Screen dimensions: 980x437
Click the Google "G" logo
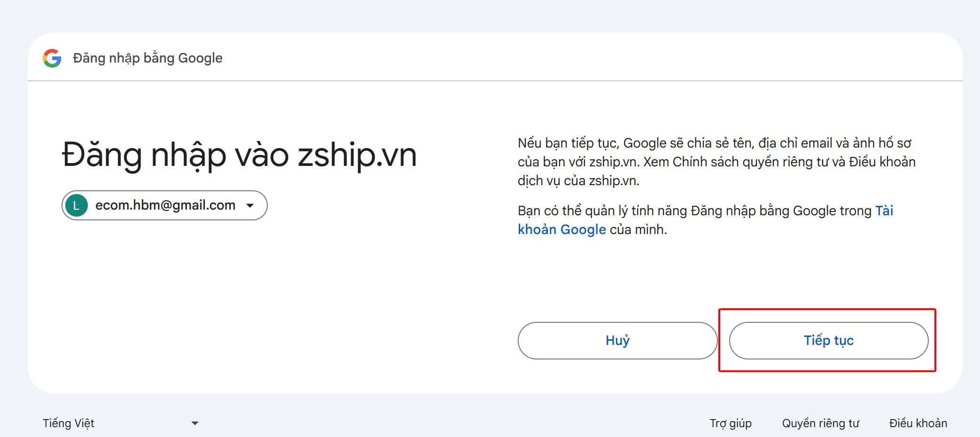52,58
